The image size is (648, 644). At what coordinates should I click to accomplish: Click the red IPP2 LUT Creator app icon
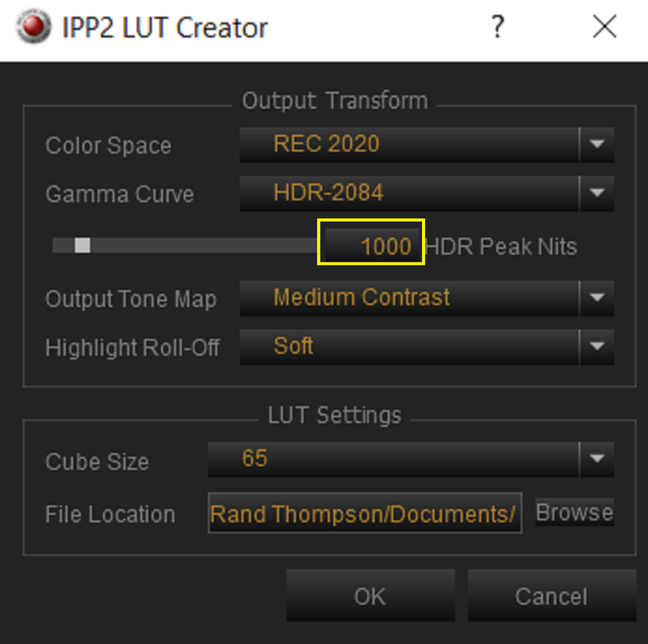click(34, 26)
